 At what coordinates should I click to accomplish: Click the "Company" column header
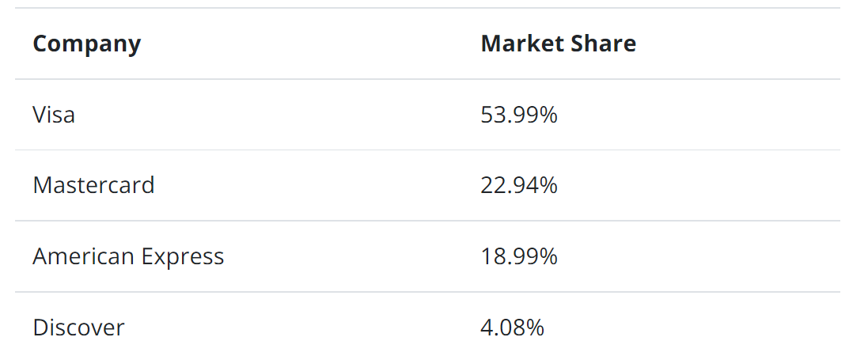86,44
